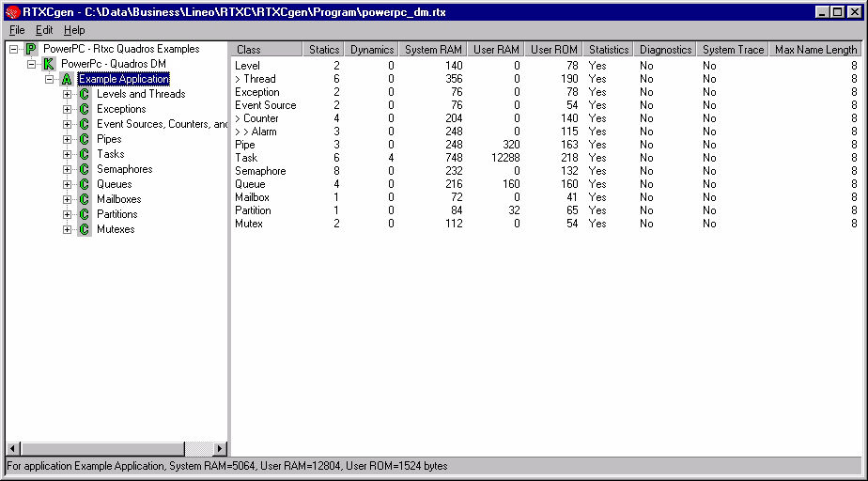Select the Mailboxes tree item label
This screenshot has width=868, height=481.
click(119, 199)
